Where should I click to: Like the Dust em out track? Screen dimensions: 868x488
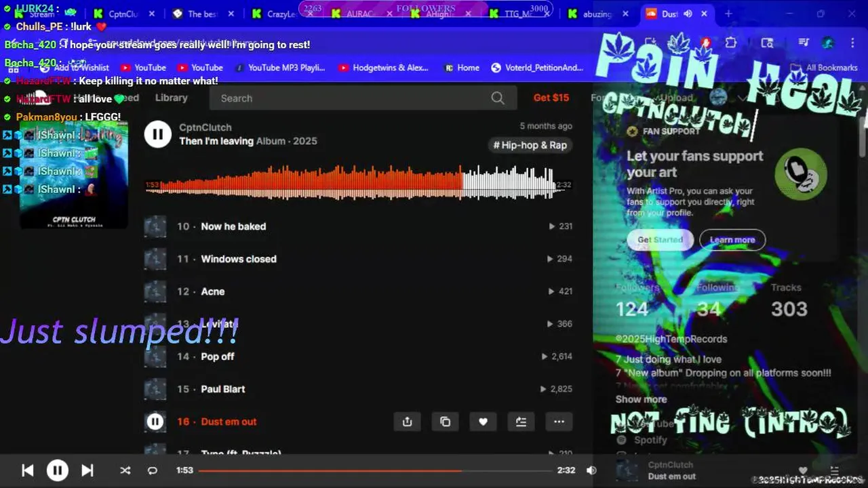pos(483,422)
